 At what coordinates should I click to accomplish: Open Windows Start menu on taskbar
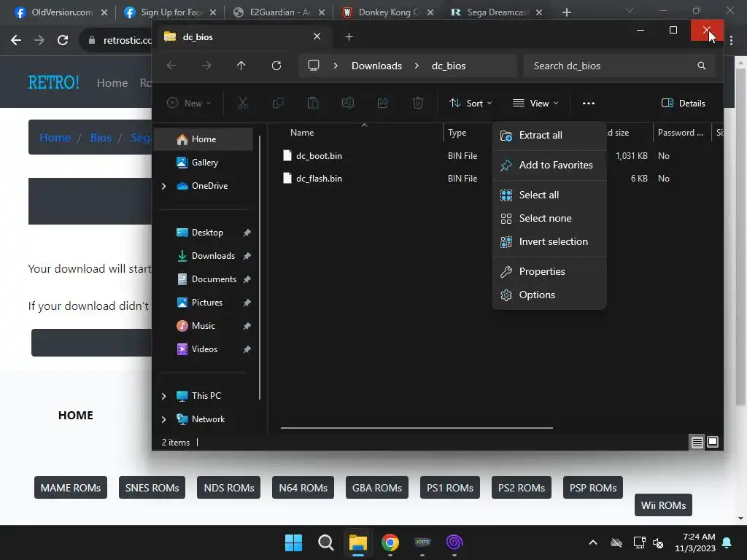coord(293,542)
